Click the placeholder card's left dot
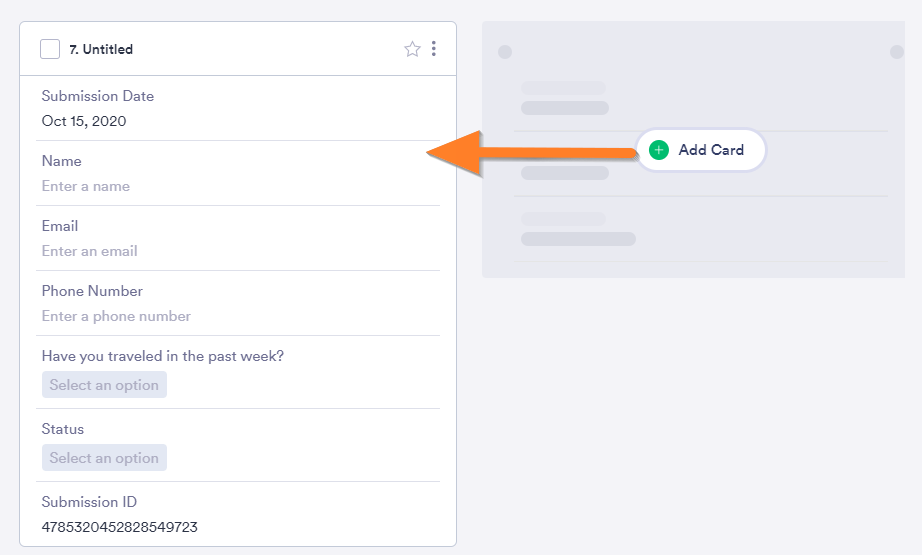The height and width of the screenshot is (555, 922). pyautogui.click(x=505, y=52)
